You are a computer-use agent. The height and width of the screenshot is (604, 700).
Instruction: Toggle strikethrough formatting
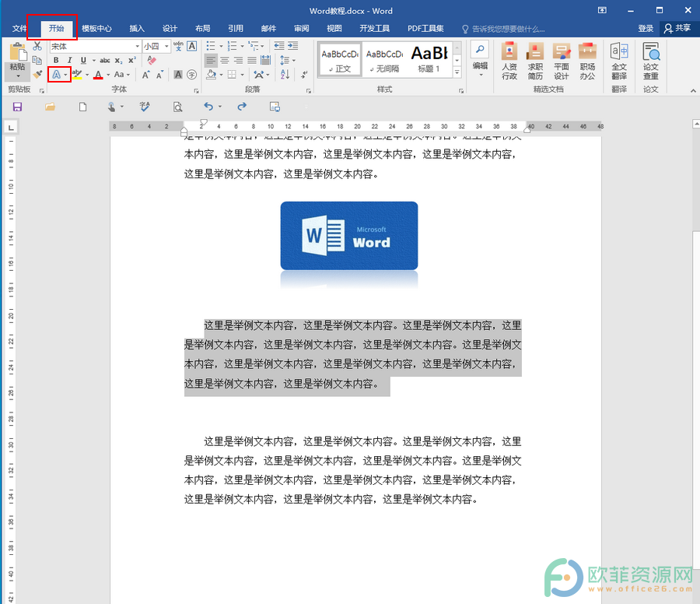[x=105, y=60]
